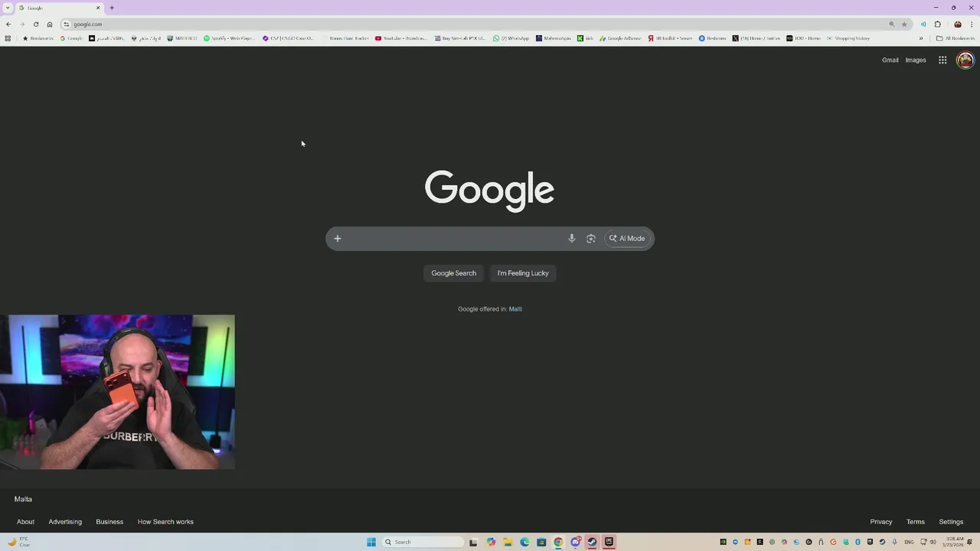Open the About link in the footer
The image size is (980, 551).
click(25, 522)
